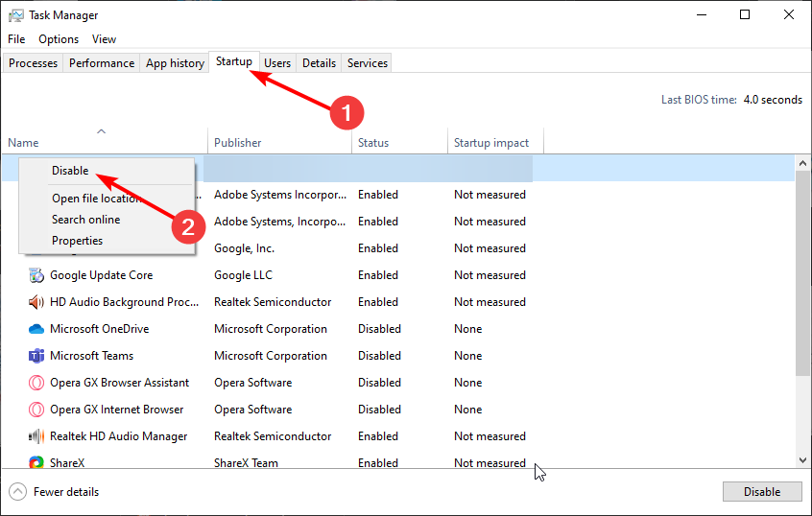Click the ShareX Team publisher cell
This screenshot has width=812, height=516.
(x=246, y=462)
